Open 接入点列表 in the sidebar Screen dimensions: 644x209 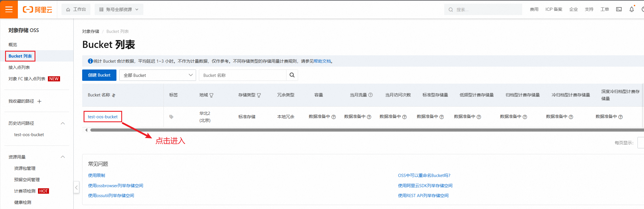pos(19,67)
